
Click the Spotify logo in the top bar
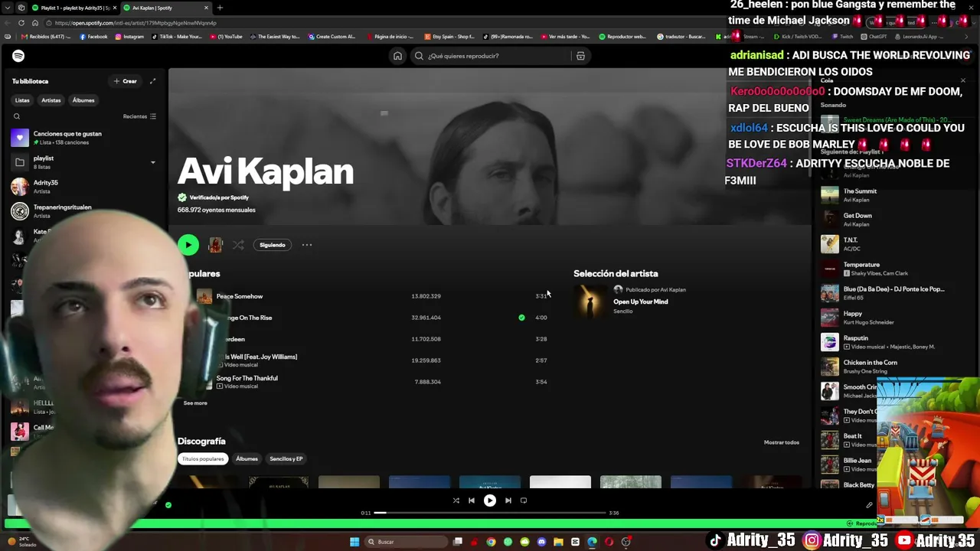coord(18,56)
